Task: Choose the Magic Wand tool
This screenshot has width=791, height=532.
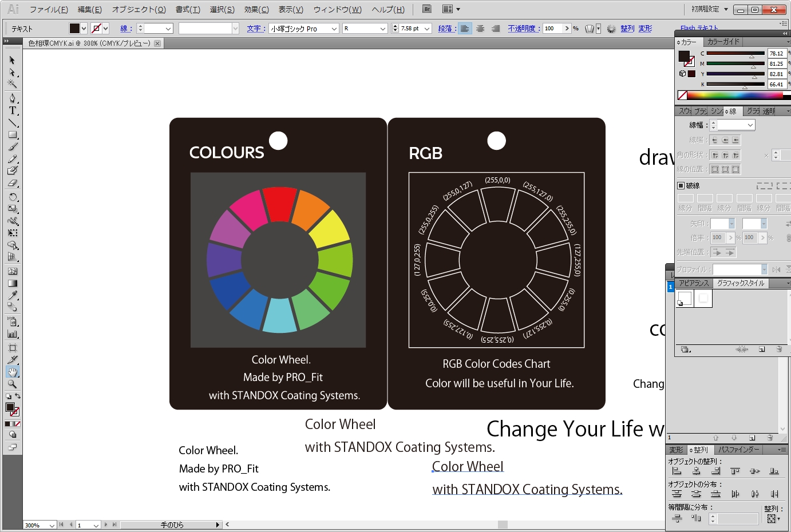Action: click(x=12, y=84)
